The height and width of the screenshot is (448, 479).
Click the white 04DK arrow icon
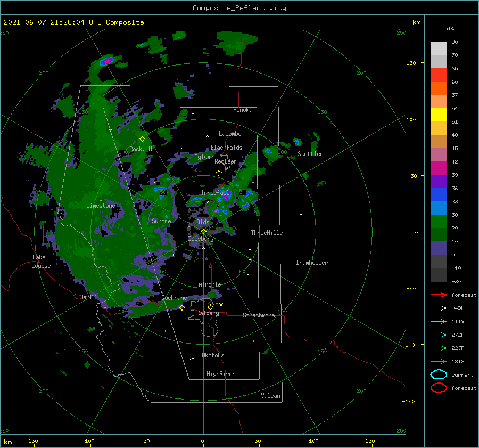(439, 308)
